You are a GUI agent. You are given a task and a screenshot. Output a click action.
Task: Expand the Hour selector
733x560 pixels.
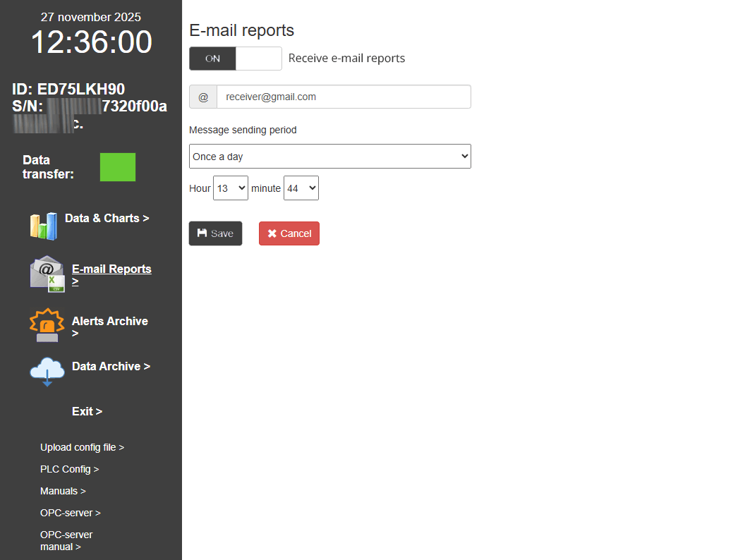click(231, 188)
